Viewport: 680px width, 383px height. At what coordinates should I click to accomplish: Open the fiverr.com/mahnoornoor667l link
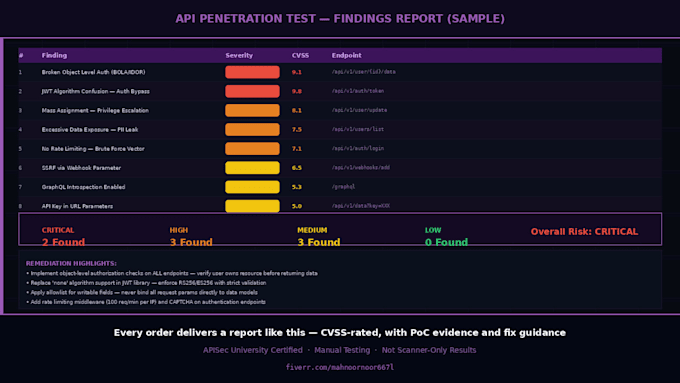pos(340,367)
